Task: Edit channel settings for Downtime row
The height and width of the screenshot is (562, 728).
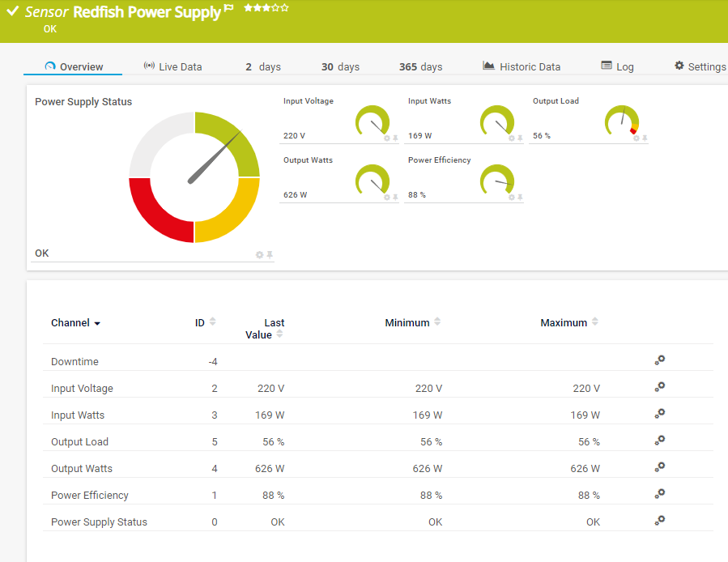Action: pyautogui.click(x=660, y=361)
